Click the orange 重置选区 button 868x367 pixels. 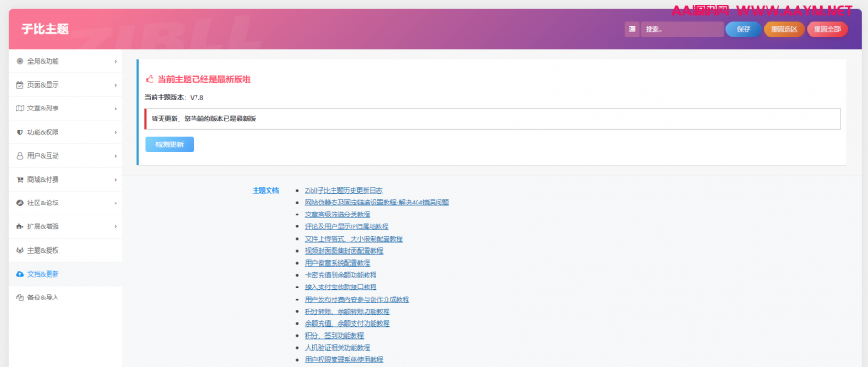tap(784, 29)
